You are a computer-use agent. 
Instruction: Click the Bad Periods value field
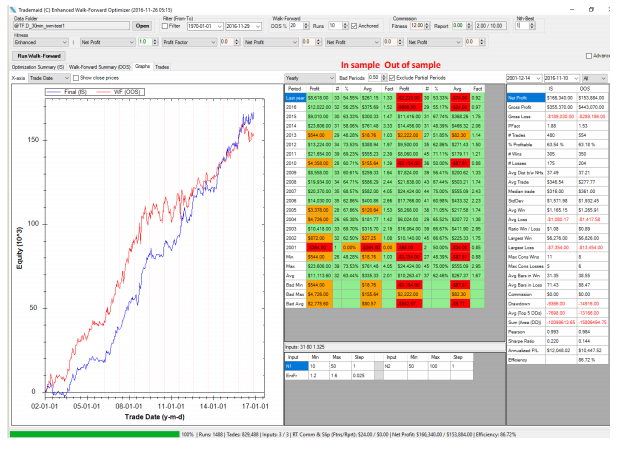pyautogui.click(x=372, y=76)
